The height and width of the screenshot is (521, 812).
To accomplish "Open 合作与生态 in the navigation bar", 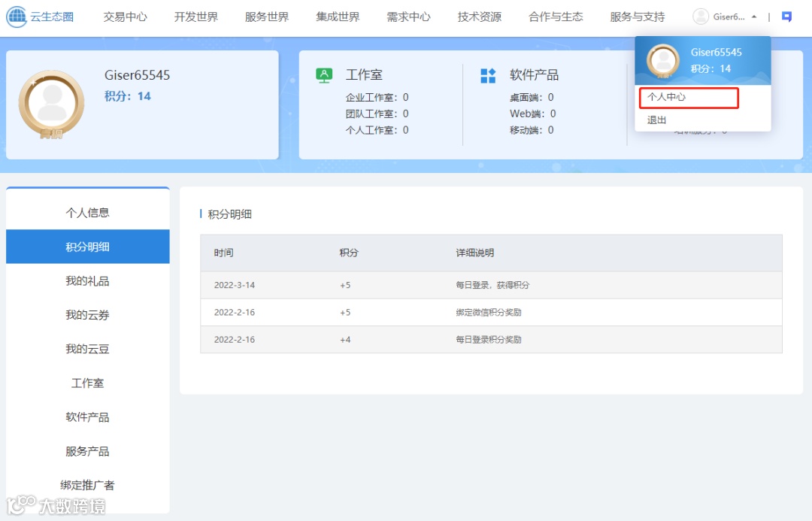I will point(556,17).
